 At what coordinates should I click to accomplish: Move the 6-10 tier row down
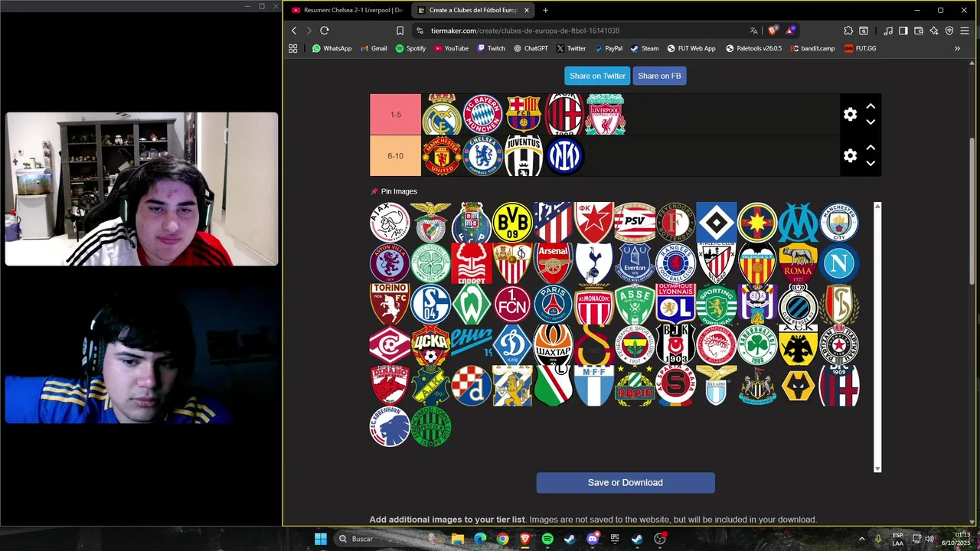click(x=871, y=163)
